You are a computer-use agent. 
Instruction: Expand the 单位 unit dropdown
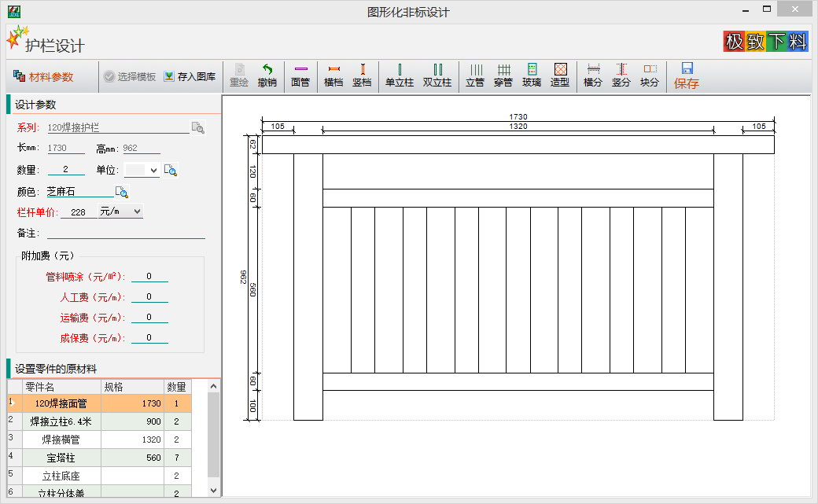[x=153, y=170]
